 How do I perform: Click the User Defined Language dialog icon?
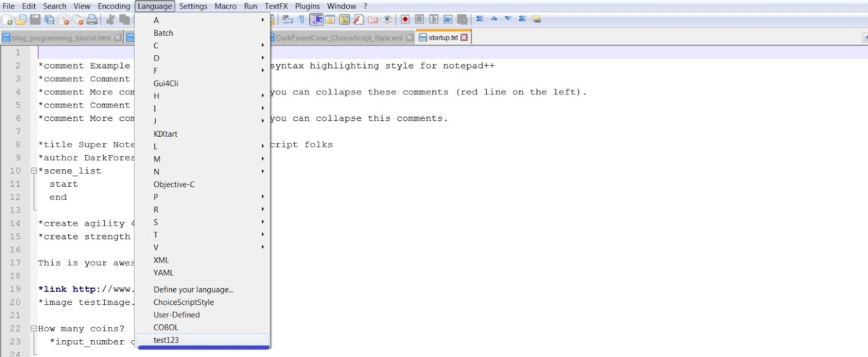point(330,20)
